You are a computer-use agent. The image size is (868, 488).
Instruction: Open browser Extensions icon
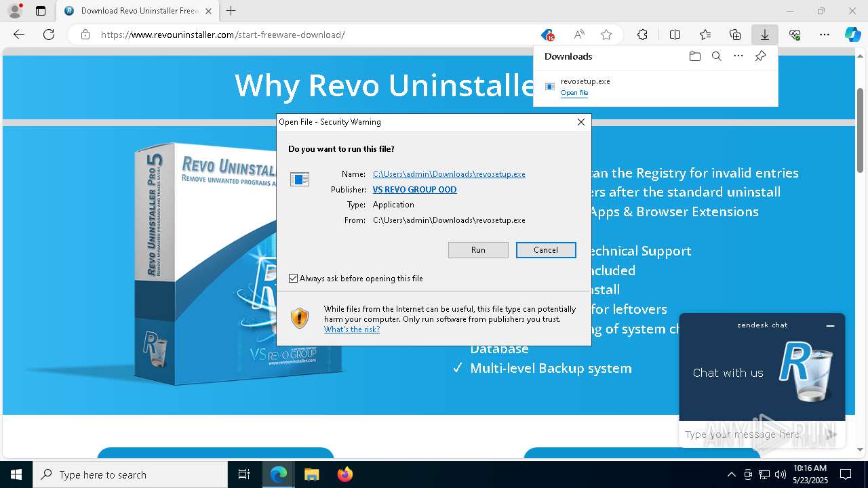coord(642,35)
